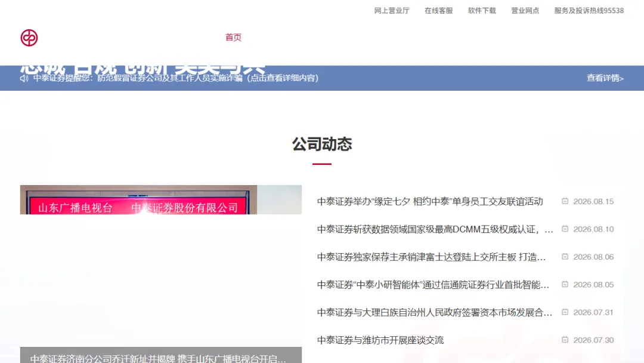Click 服务及投诉热线95538 text

point(589,11)
